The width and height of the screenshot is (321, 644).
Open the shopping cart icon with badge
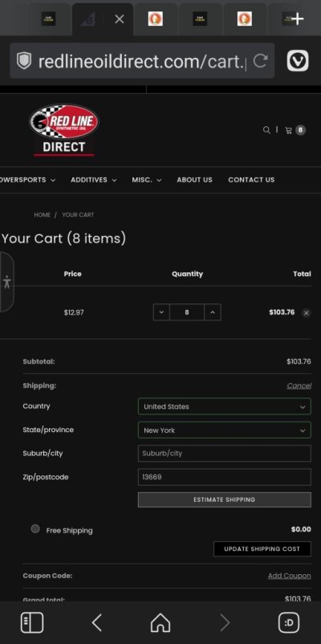[x=295, y=130]
